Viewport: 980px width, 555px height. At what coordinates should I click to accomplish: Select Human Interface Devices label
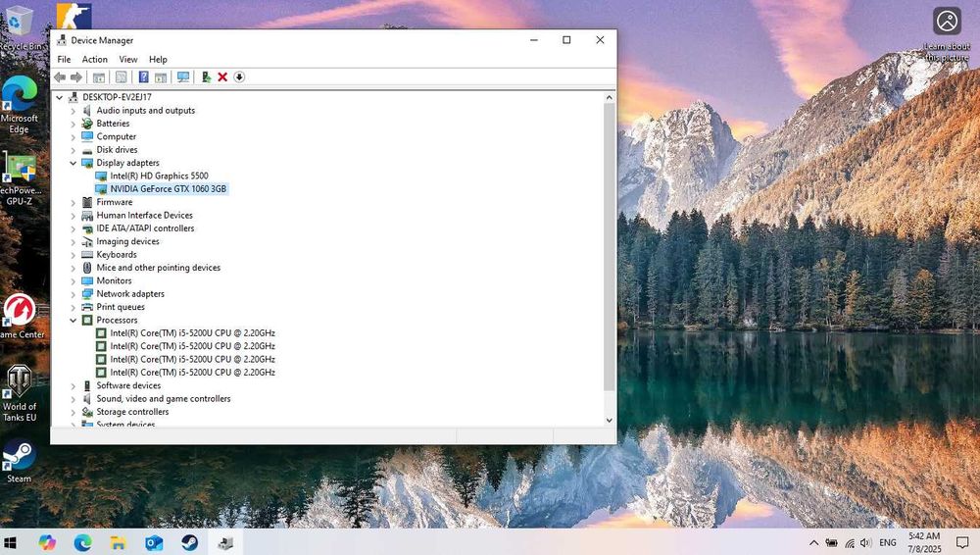point(144,216)
